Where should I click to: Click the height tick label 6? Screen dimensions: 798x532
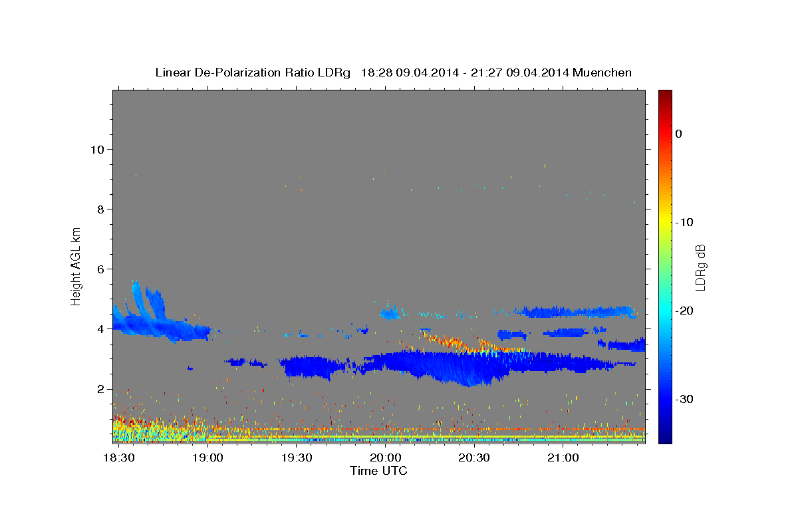[x=100, y=269]
